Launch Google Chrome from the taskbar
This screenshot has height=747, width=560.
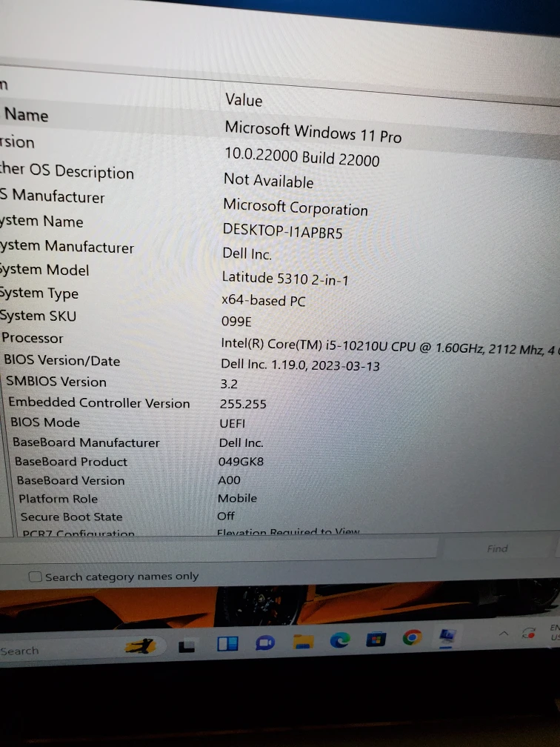pos(412,637)
